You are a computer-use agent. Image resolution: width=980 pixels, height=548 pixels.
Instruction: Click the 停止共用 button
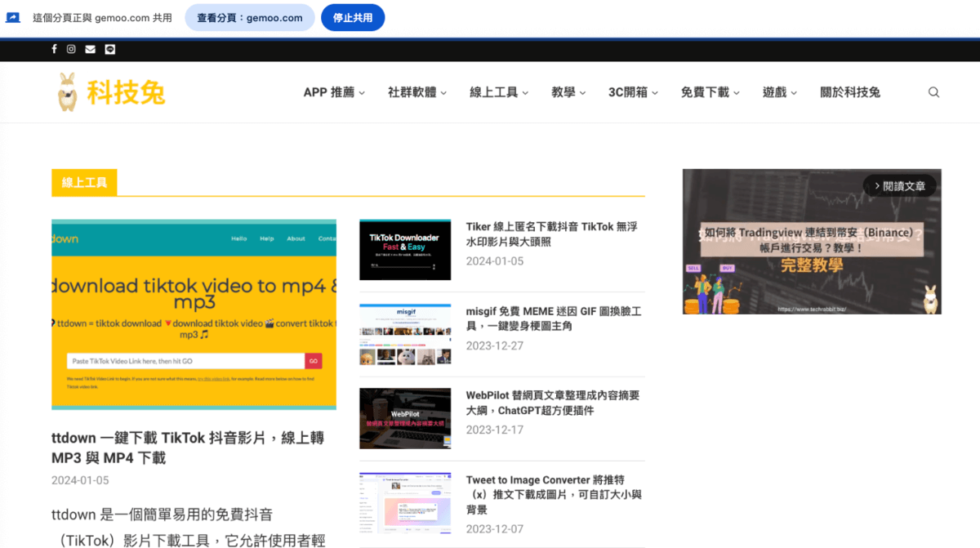point(353,17)
